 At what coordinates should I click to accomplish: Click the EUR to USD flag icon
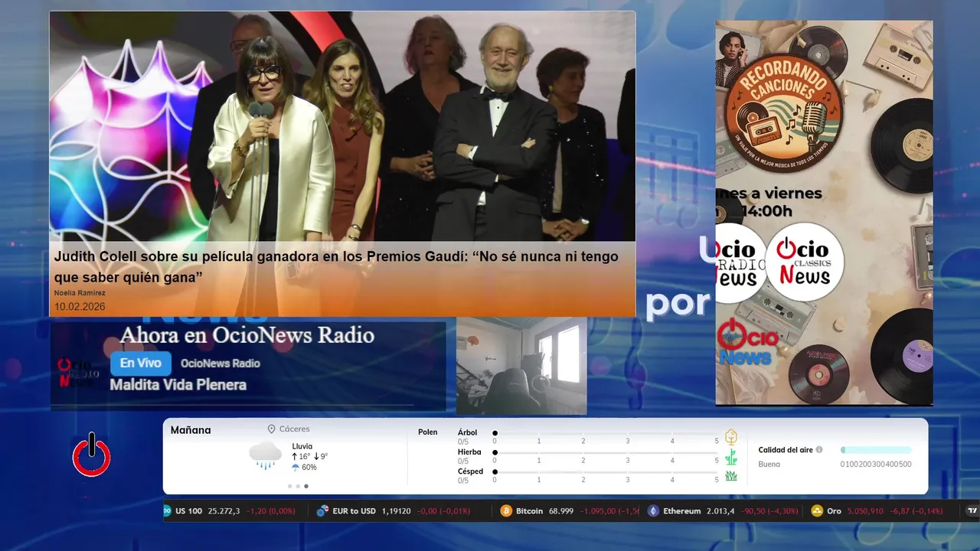coord(322,511)
